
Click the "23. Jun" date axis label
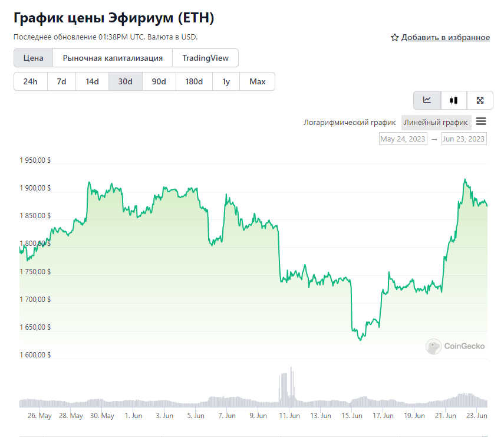pyautogui.click(x=477, y=415)
